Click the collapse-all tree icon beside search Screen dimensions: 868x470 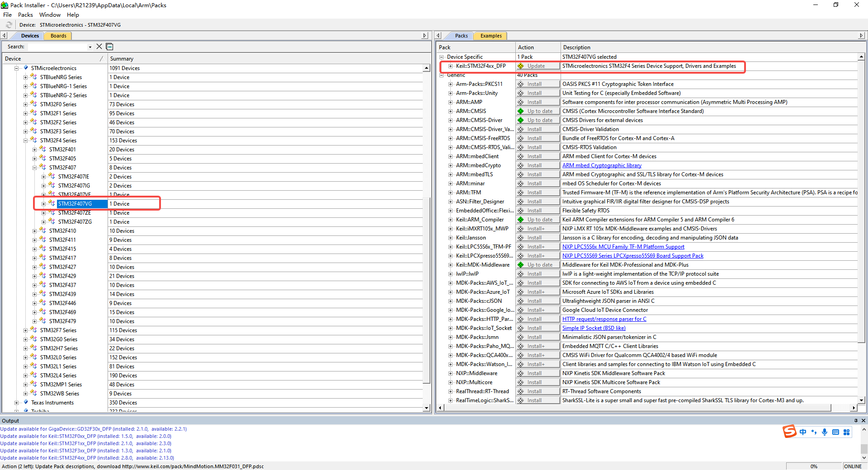pos(109,47)
